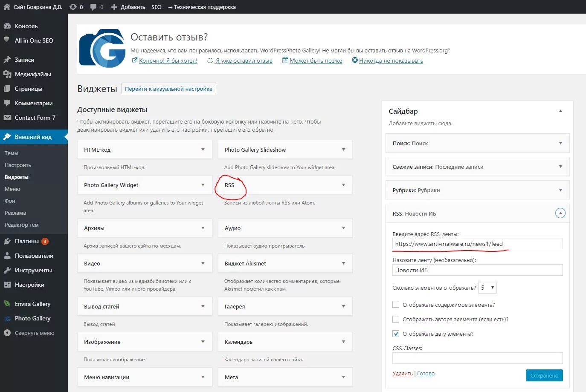Click the Contact Form 7 envelope icon

pyautogui.click(x=7, y=118)
